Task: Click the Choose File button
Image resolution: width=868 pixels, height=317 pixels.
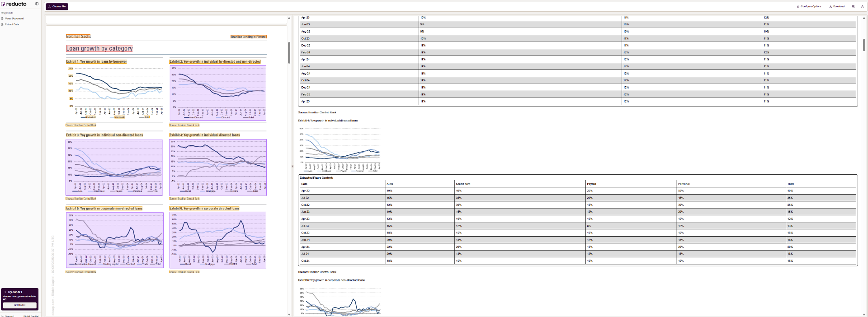Action: [57, 7]
